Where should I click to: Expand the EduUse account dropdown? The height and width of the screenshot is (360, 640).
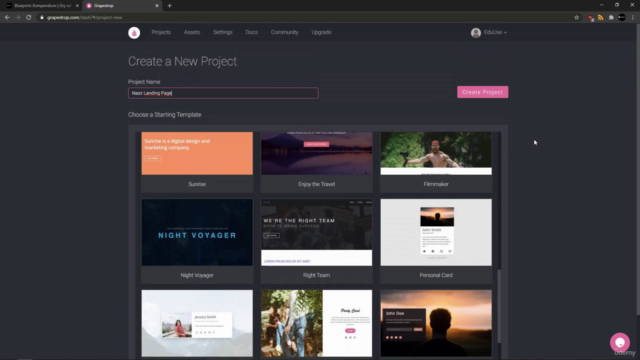pyautogui.click(x=495, y=32)
